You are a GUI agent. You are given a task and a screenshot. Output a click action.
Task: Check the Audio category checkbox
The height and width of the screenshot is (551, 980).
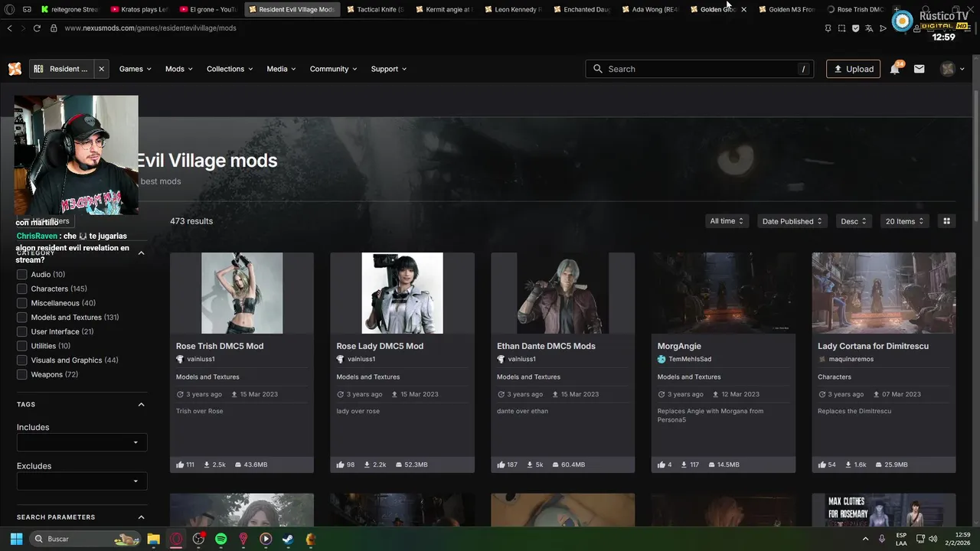click(x=21, y=275)
